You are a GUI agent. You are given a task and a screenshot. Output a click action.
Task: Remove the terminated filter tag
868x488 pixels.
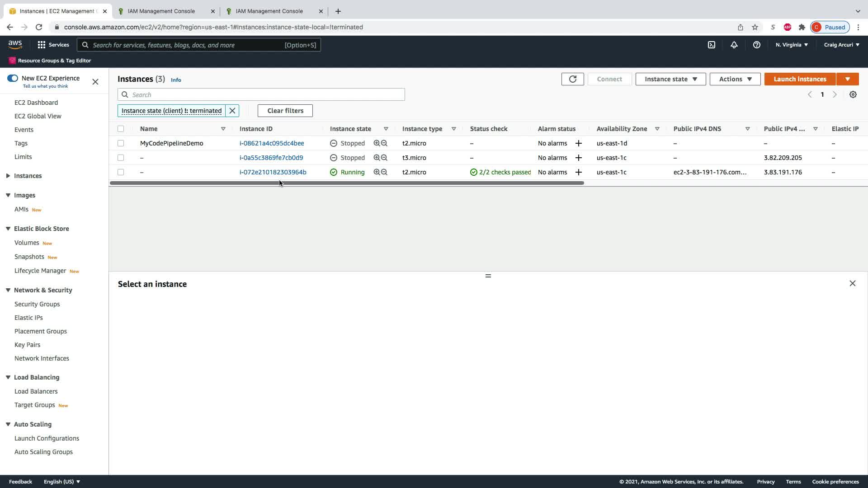coord(232,111)
